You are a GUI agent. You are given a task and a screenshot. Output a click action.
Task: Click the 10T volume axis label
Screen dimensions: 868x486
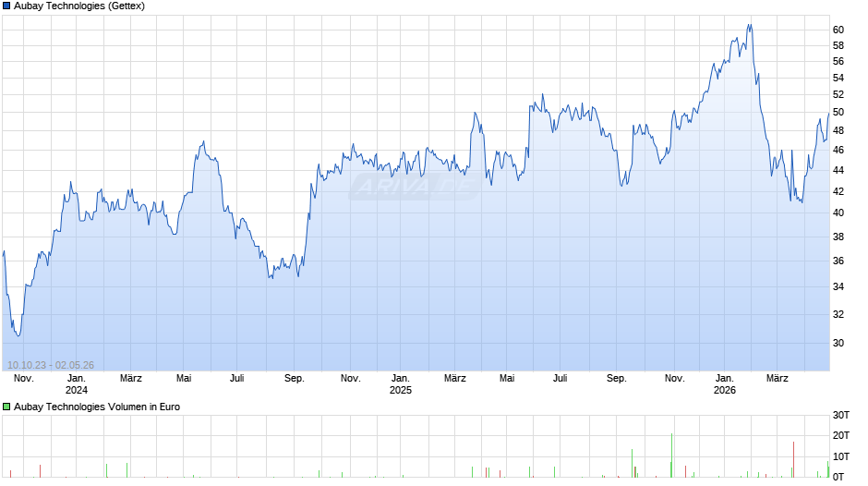click(x=841, y=456)
